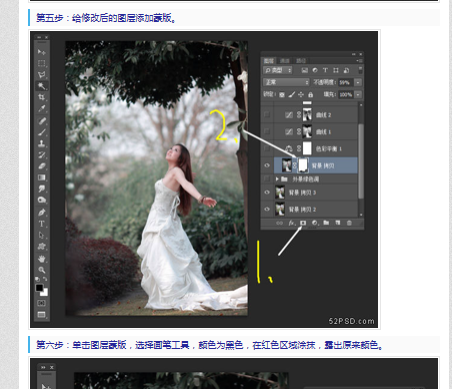Open the white background color picker
452x389 pixels.
(45, 293)
